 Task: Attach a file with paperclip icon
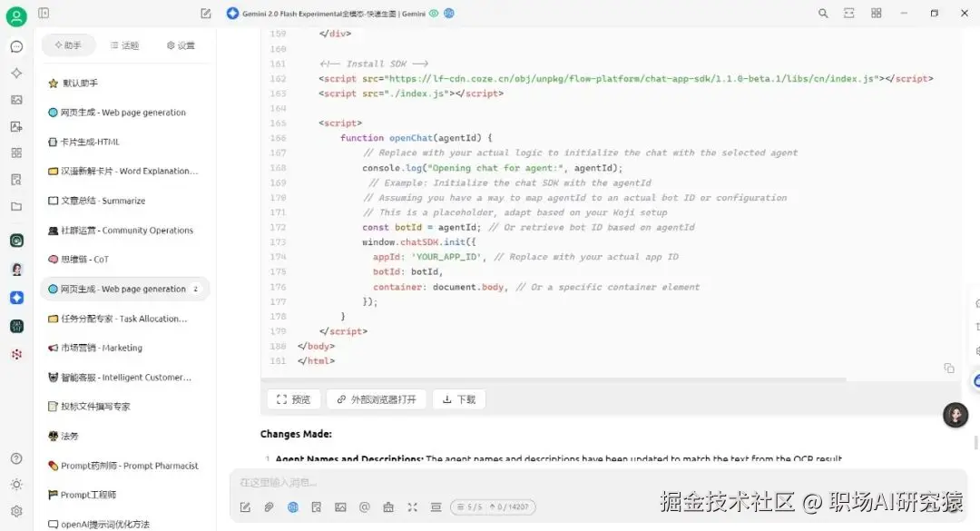pyautogui.click(x=269, y=507)
